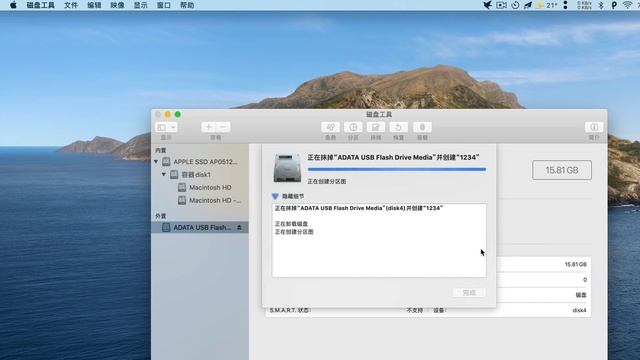This screenshot has width=640, height=360.
Task: Click the 不支持 S.M.A.R.T. value
Action: 415,310
